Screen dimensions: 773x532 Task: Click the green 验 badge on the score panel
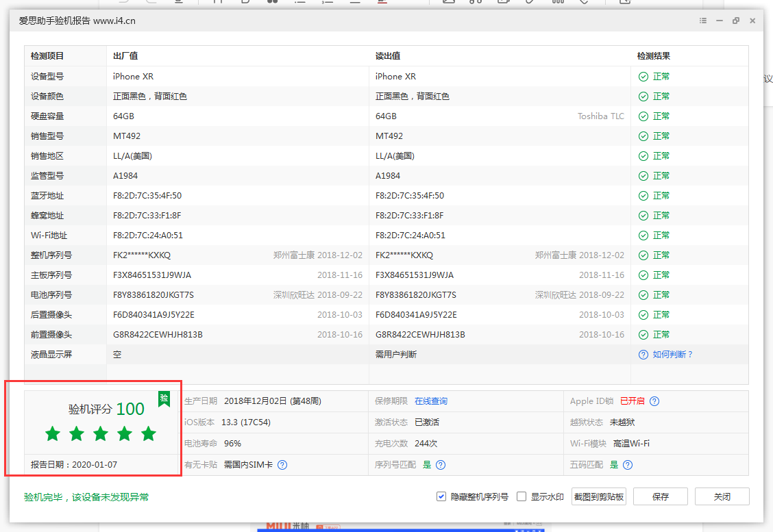(x=164, y=398)
